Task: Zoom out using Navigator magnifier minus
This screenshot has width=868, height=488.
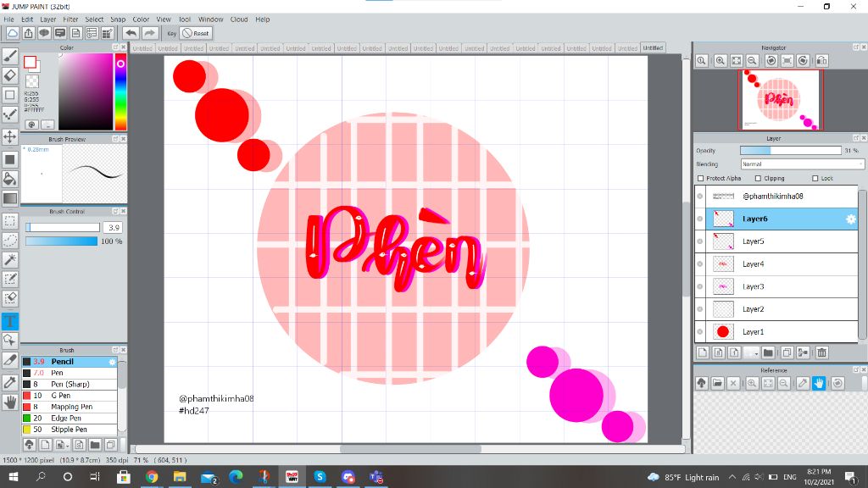Action: tap(752, 60)
